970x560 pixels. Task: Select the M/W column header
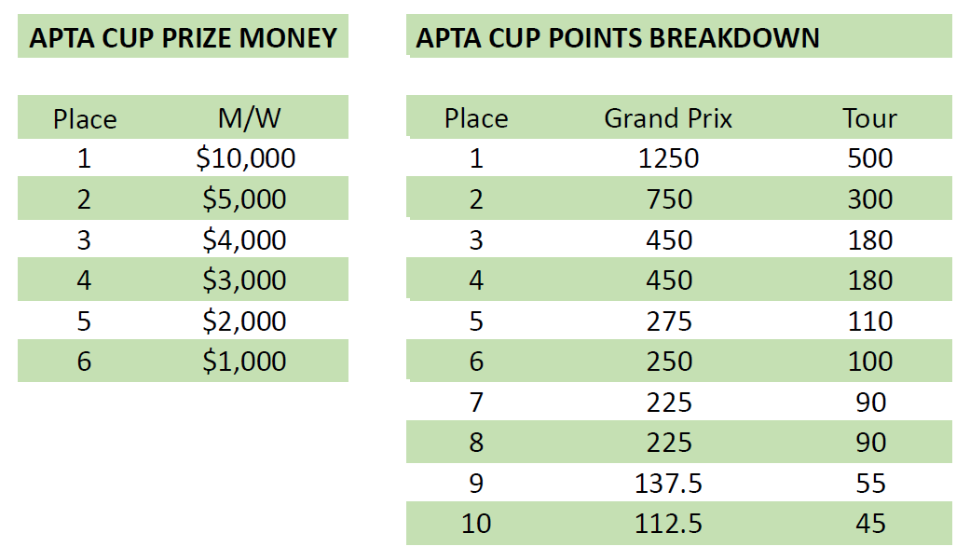(x=250, y=117)
